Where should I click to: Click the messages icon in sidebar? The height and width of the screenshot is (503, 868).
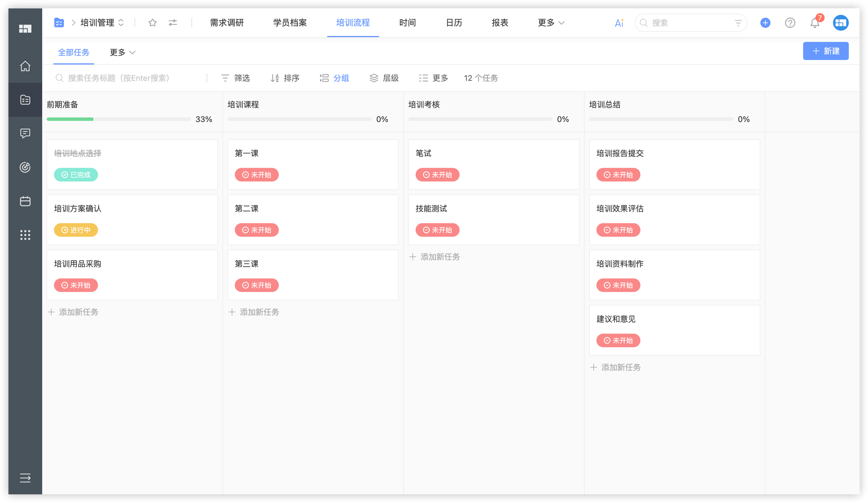pos(25,133)
